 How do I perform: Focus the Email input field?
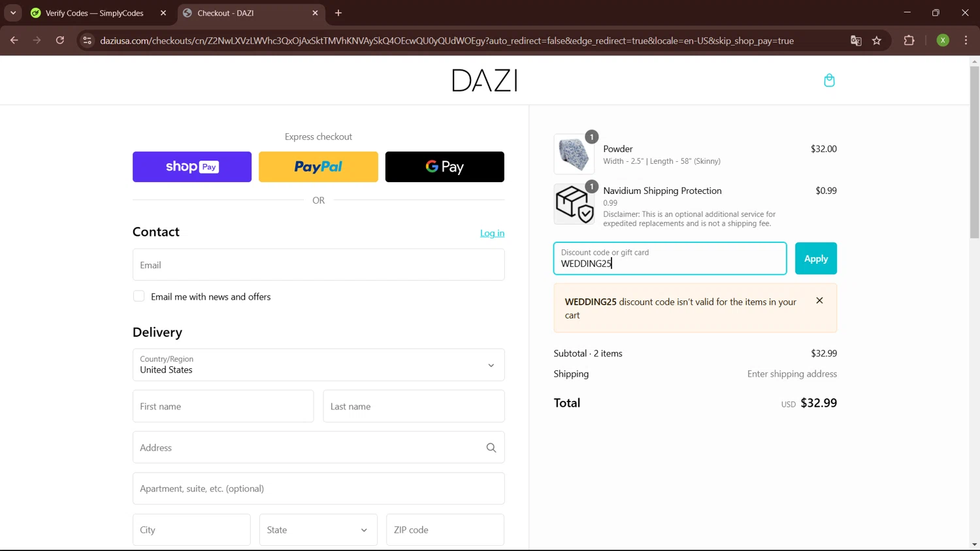coord(318,264)
